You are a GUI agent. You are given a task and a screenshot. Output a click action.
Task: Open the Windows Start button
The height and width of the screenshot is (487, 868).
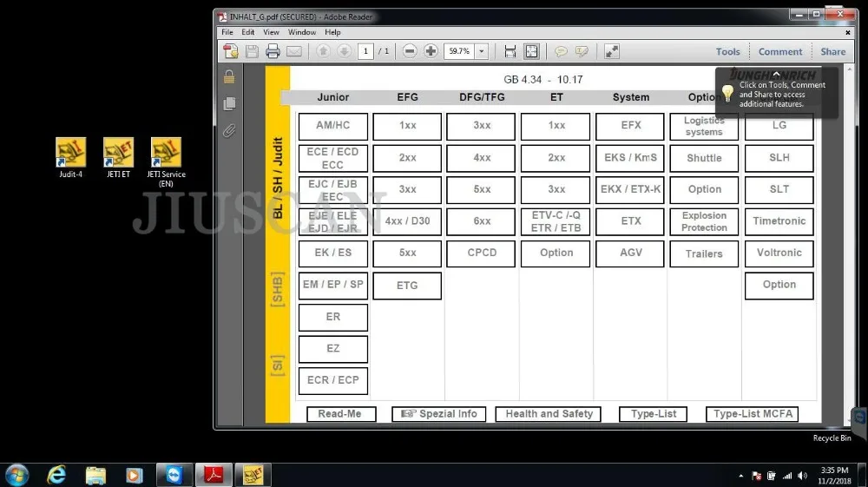pyautogui.click(x=16, y=475)
